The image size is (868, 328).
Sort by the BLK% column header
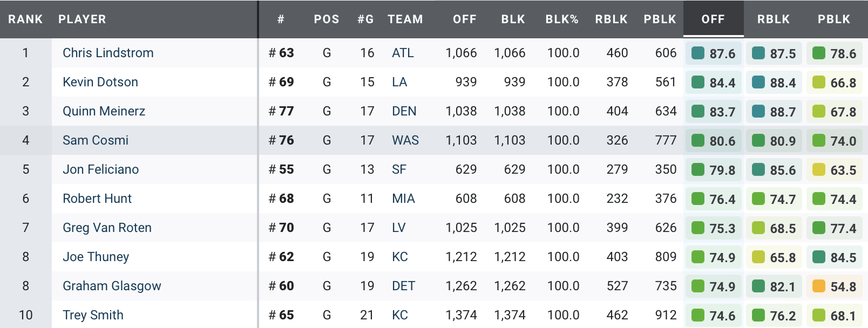point(562,19)
